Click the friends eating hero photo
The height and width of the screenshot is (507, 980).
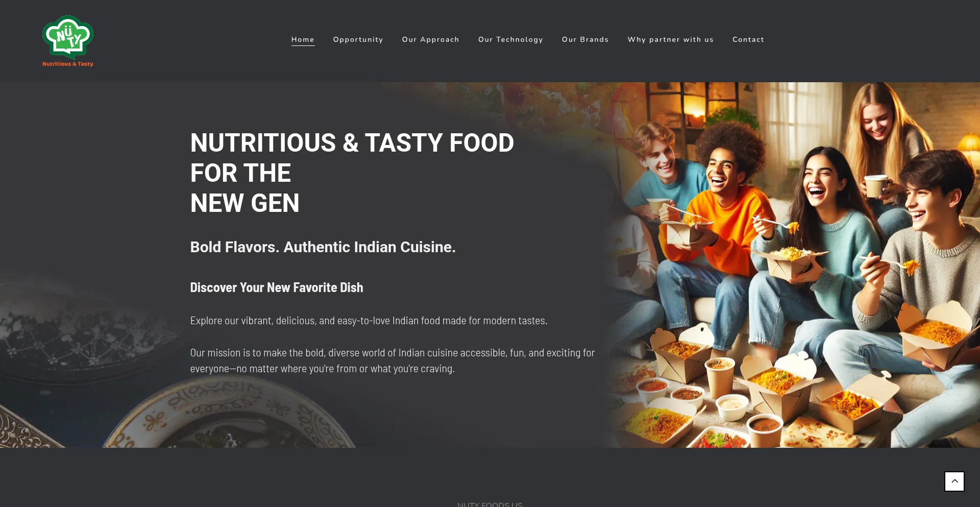coord(791,265)
